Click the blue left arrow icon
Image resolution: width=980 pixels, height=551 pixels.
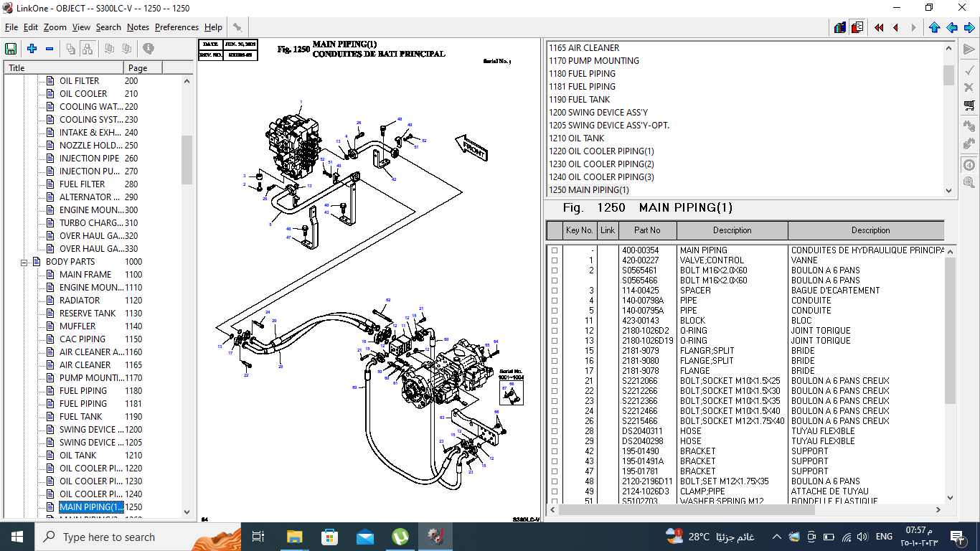952,27
